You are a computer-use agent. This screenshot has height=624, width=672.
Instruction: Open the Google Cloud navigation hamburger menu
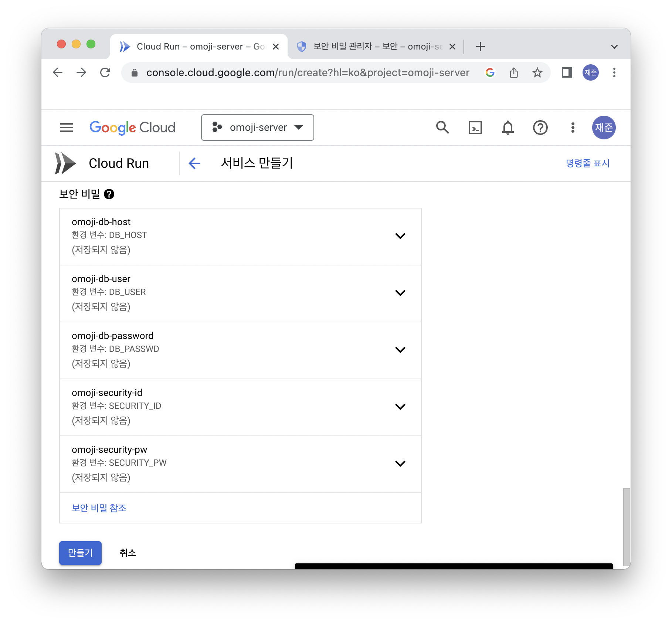(67, 128)
